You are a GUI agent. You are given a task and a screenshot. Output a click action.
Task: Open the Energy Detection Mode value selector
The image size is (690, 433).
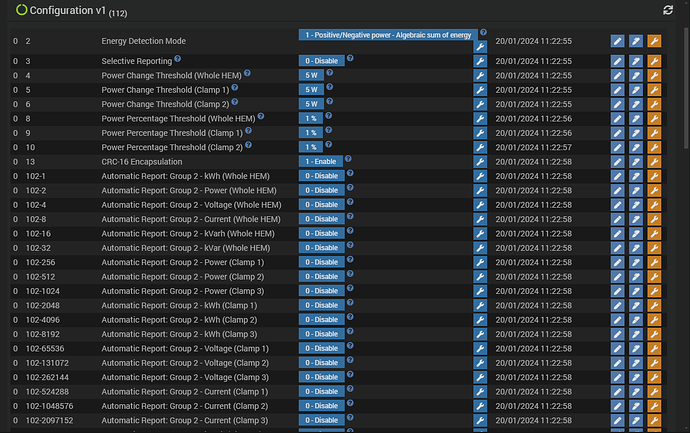pyautogui.click(x=387, y=34)
